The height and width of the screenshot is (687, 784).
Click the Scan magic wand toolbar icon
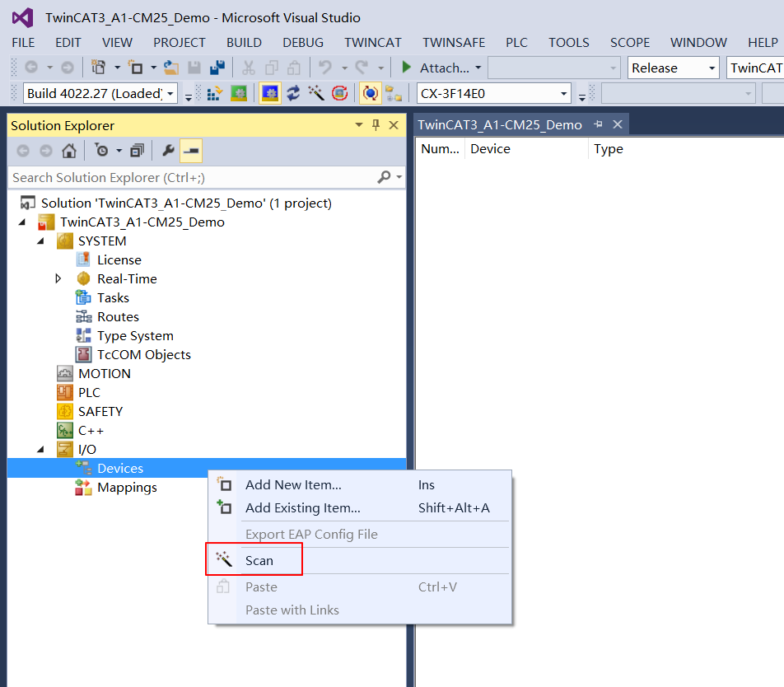[316, 93]
